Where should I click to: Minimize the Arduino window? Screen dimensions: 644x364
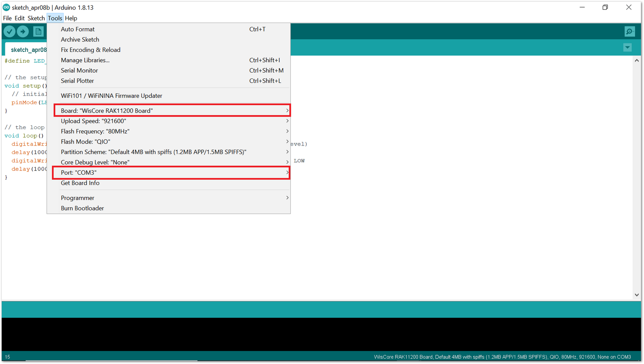582,7
